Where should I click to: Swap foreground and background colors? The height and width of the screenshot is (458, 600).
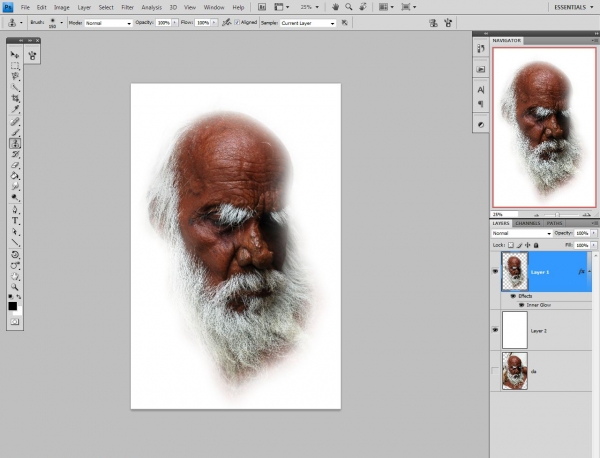19,297
